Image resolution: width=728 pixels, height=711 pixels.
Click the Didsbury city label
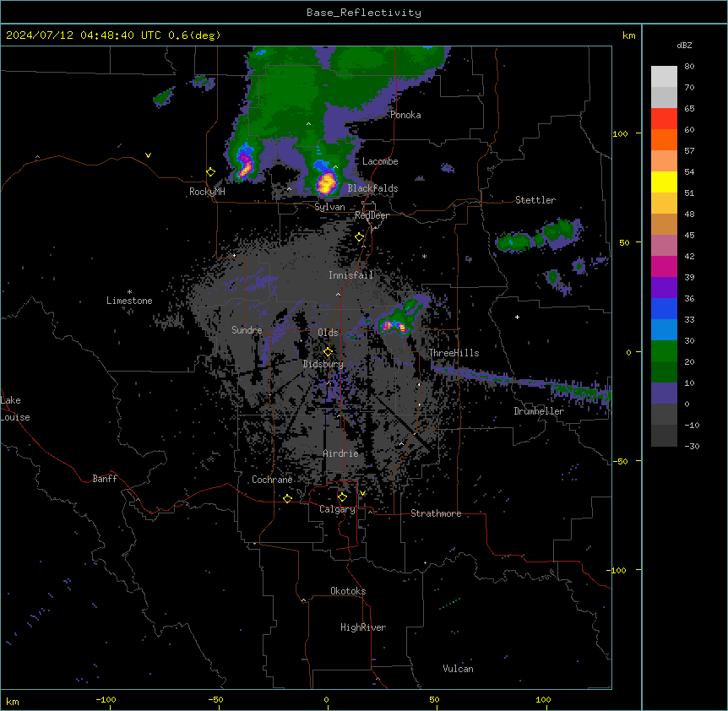click(323, 364)
